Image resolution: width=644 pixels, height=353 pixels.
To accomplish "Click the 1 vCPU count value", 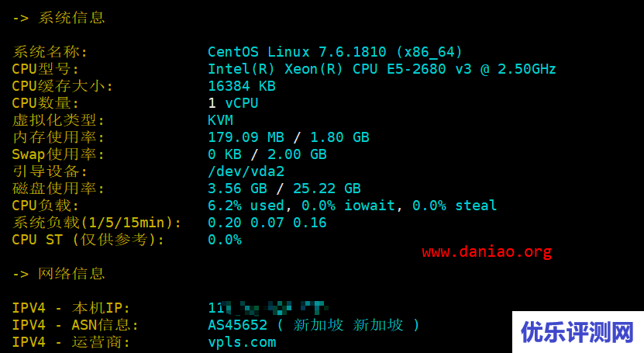I will [x=232, y=103].
